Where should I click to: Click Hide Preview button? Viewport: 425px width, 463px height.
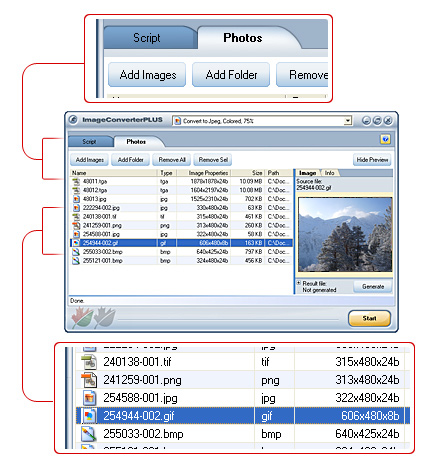click(x=372, y=160)
